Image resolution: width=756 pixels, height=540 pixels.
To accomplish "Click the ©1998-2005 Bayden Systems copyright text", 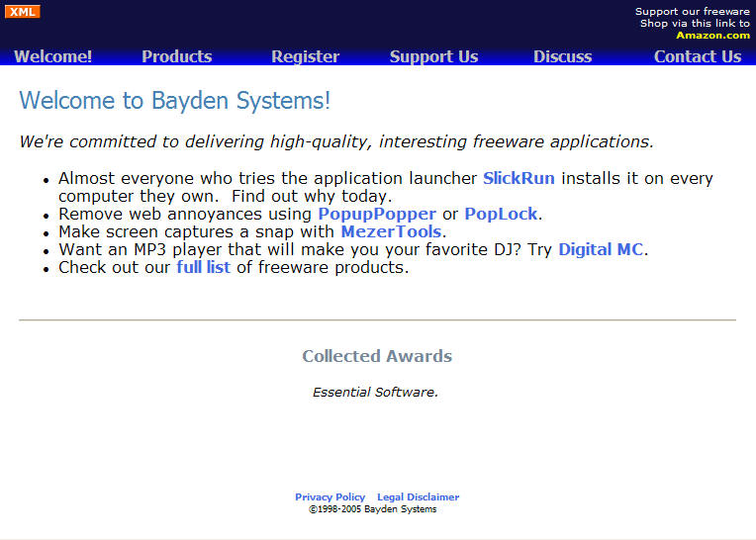I will tap(373, 509).
